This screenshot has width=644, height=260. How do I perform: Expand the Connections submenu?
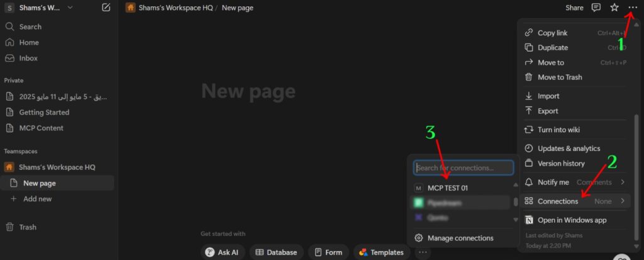coord(575,201)
